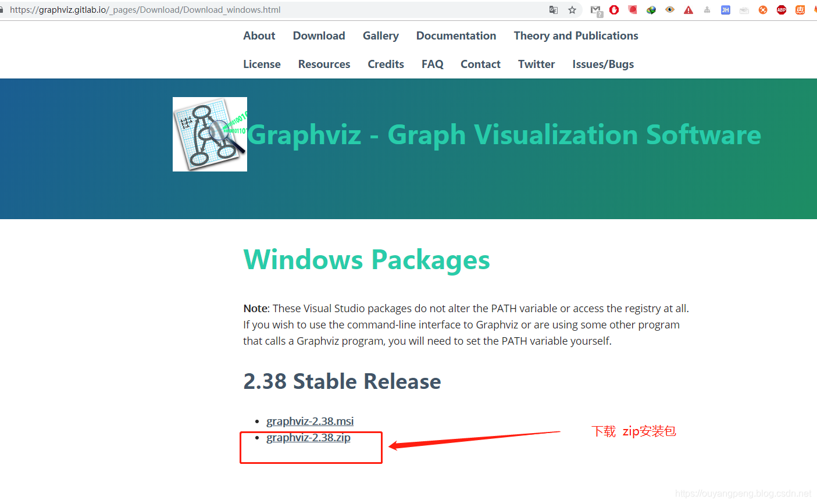Image resolution: width=817 pixels, height=504 pixels.
Task: Download the graphviz-2.38.msi installer
Action: 310,421
